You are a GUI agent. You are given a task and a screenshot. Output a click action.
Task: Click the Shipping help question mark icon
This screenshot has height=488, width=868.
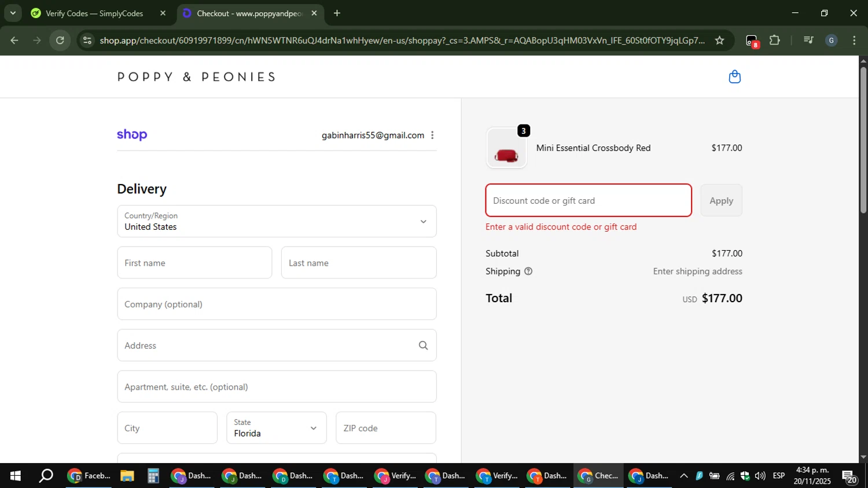click(528, 271)
